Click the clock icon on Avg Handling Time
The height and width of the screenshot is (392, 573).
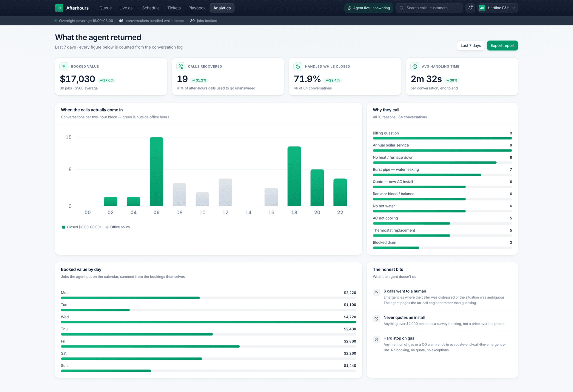coord(415,67)
